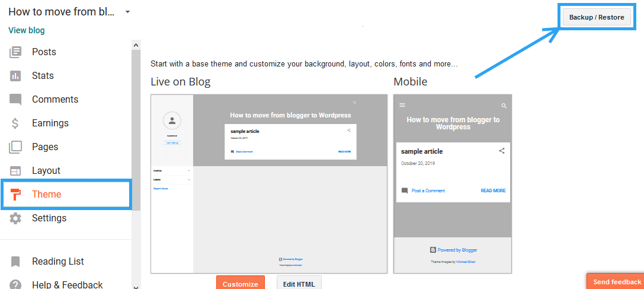Click Blogger logo icon in Mobile preview footer
Image resolution: width=644 pixels, height=289 pixels.
(x=433, y=250)
